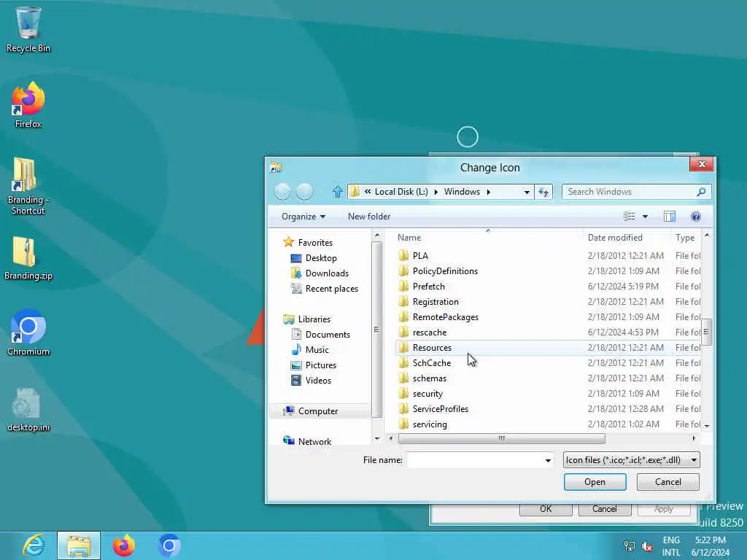The height and width of the screenshot is (560, 747).
Task: Open the taskbar clock showing 5:22 PM
Action: click(711, 546)
